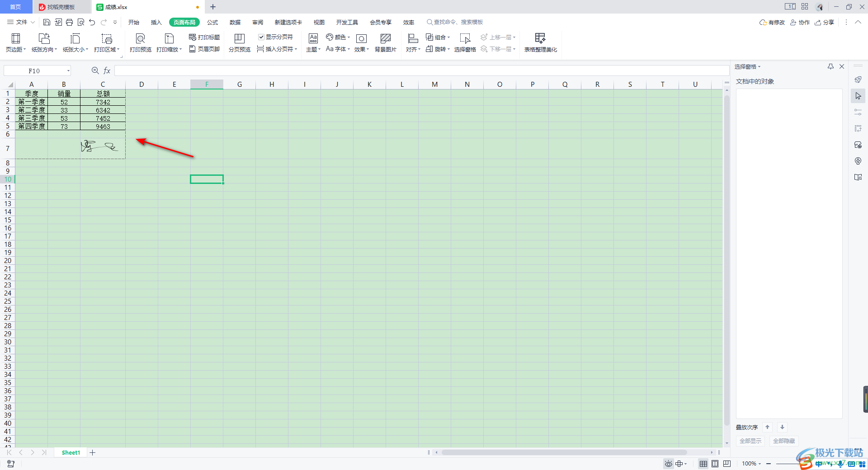Screen dimensions: 868x470
Task: Click the zoom magnifier beside the formula bar
Action: (x=95, y=70)
